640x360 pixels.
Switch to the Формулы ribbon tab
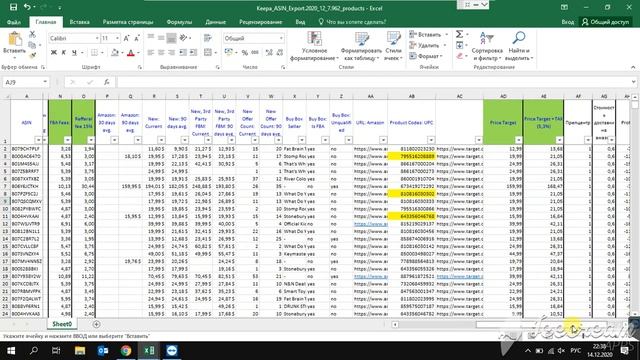coord(179,22)
